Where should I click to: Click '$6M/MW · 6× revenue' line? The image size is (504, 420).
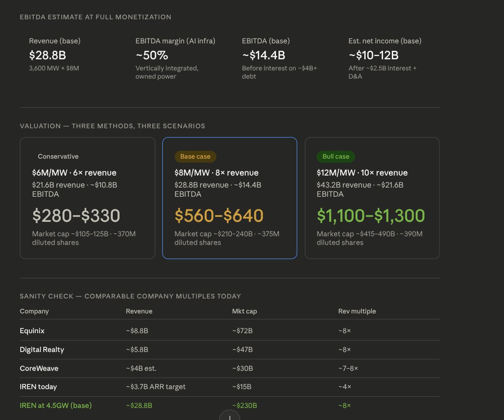point(74,173)
